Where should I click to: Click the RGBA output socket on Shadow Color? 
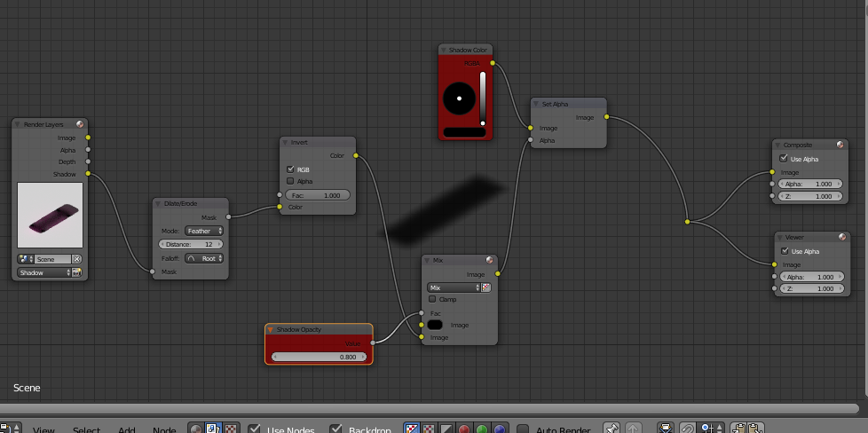[493, 63]
